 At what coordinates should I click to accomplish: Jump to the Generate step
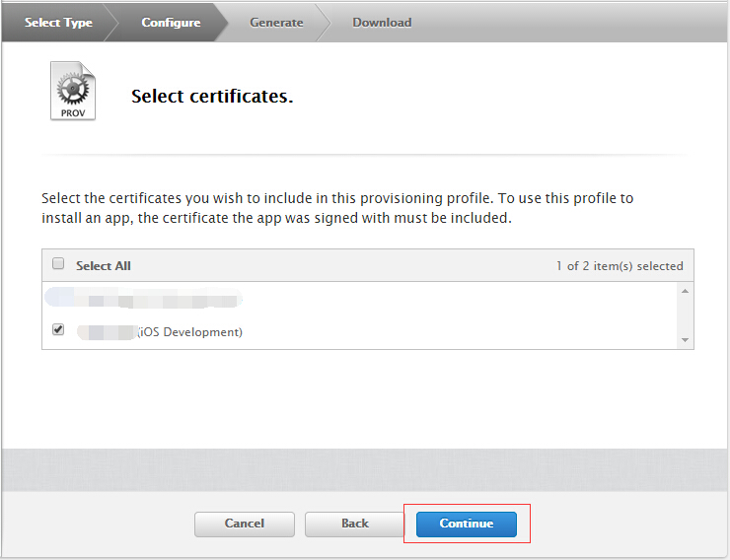(276, 23)
